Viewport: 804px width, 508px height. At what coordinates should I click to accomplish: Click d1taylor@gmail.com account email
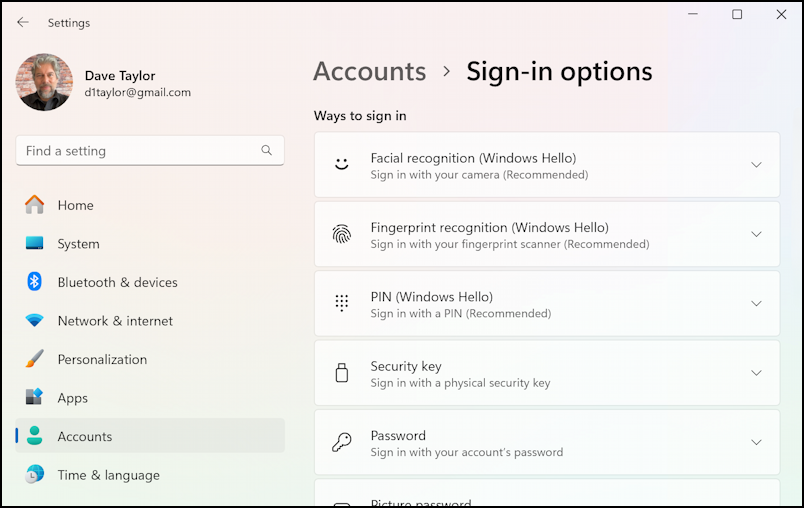(137, 92)
